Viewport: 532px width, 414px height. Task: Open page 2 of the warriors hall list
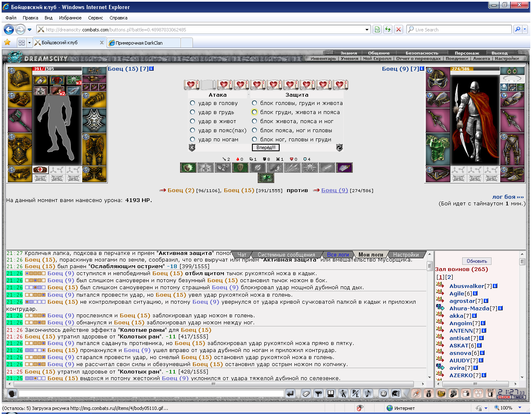click(449, 277)
